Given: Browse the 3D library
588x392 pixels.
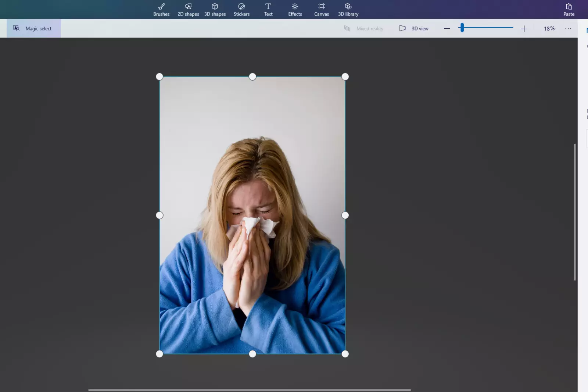Looking at the screenshot, I should point(348,9).
